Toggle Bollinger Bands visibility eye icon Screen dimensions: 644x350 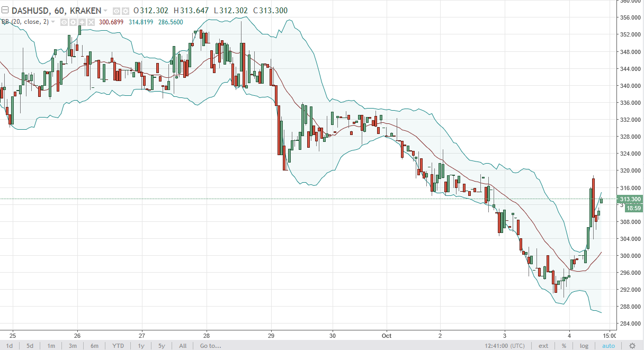click(64, 22)
